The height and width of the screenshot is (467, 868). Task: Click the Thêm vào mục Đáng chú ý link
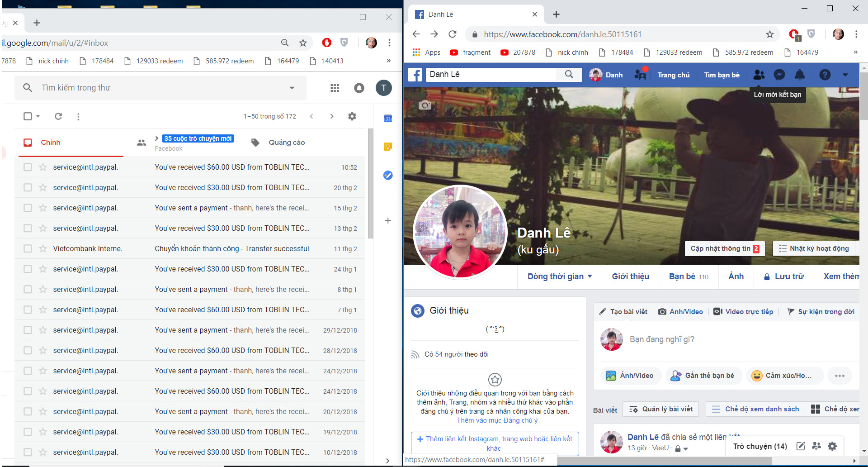497,420
